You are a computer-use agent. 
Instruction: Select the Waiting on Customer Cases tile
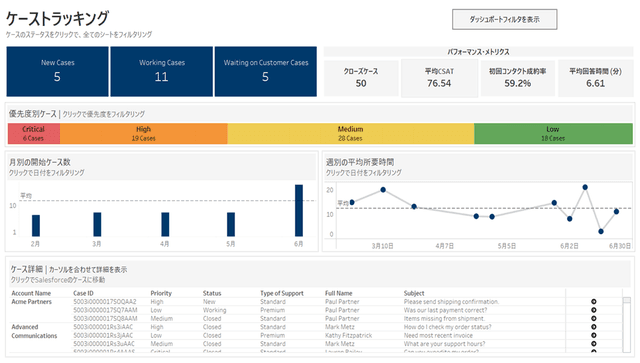click(x=266, y=71)
